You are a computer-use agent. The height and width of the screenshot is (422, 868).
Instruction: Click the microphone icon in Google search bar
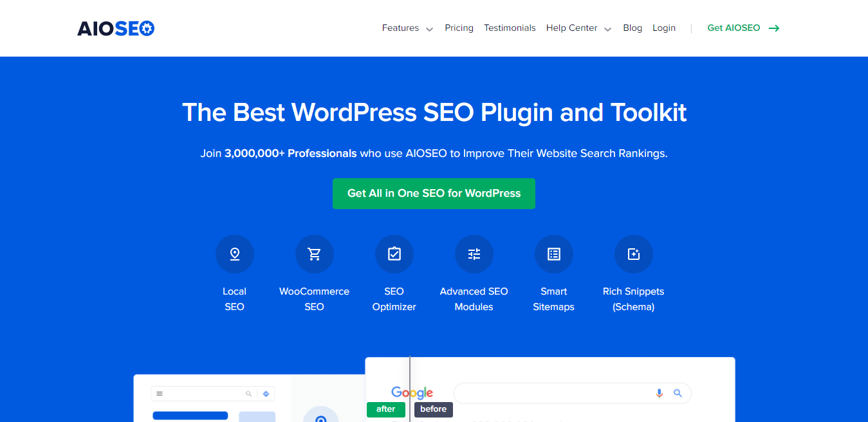coord(659,393)
